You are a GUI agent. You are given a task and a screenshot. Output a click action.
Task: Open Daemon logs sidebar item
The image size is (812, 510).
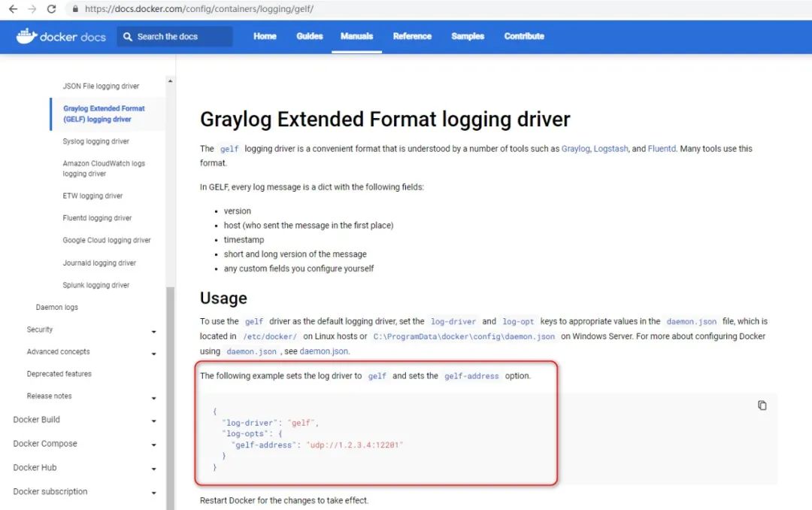(x=57, y=308)
